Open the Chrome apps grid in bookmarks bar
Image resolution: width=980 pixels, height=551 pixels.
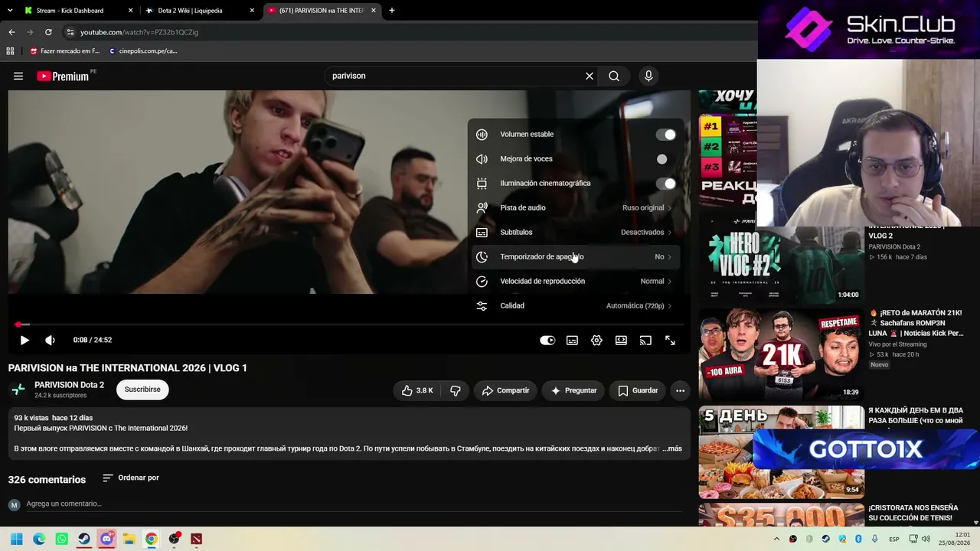(x=10, y=51)
